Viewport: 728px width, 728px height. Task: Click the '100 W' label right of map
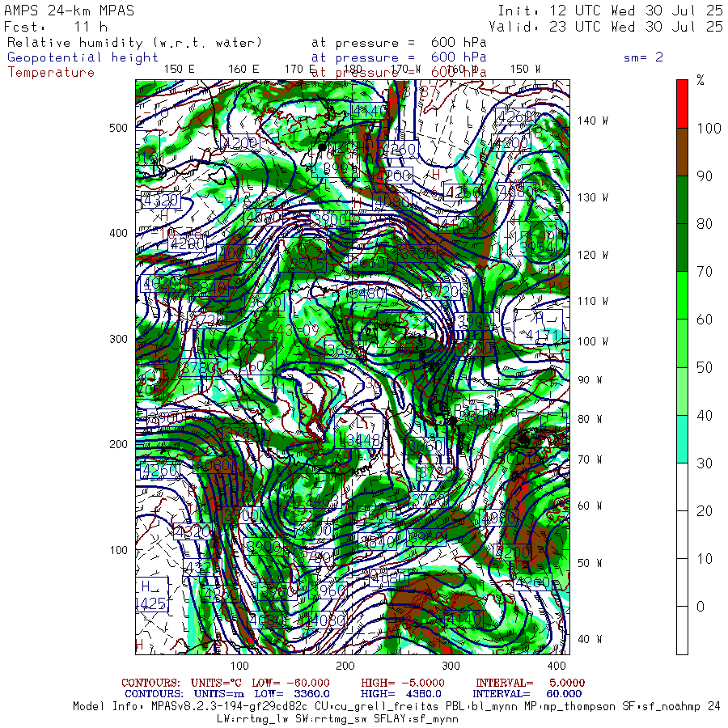tap(593, 341)
